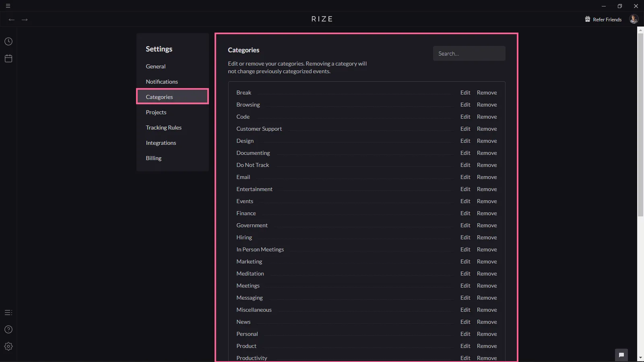Image resolution: width=644 pixels, height=362 pixels.
Task: Remove the Browsing category
Action: [487, 105]
